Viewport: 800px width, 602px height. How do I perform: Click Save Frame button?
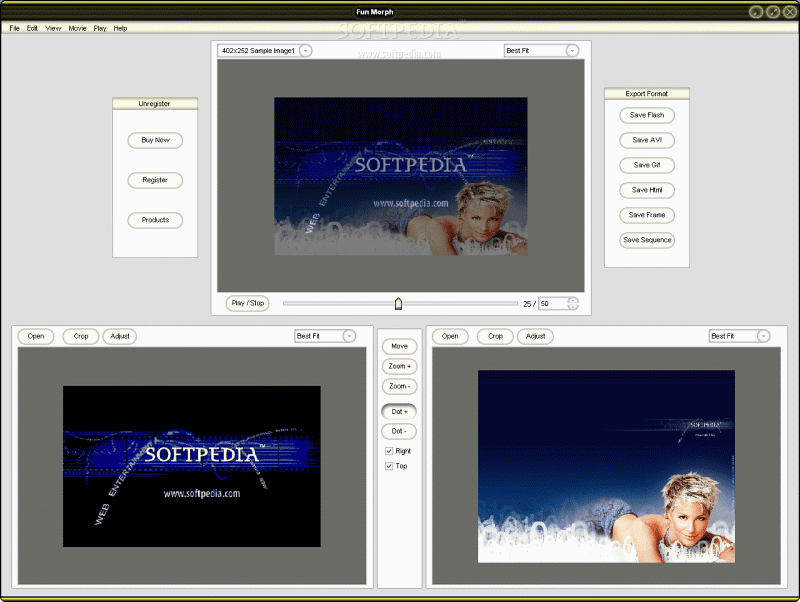[647, 215]
